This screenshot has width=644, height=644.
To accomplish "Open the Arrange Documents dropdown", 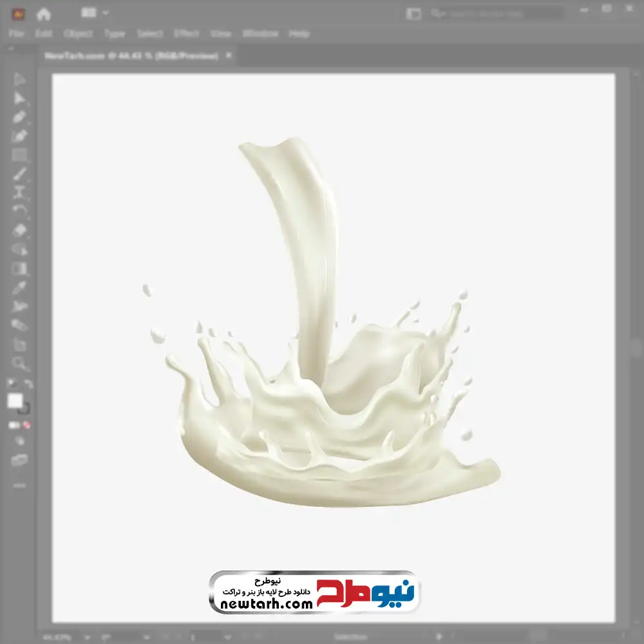I will (95, 13).
